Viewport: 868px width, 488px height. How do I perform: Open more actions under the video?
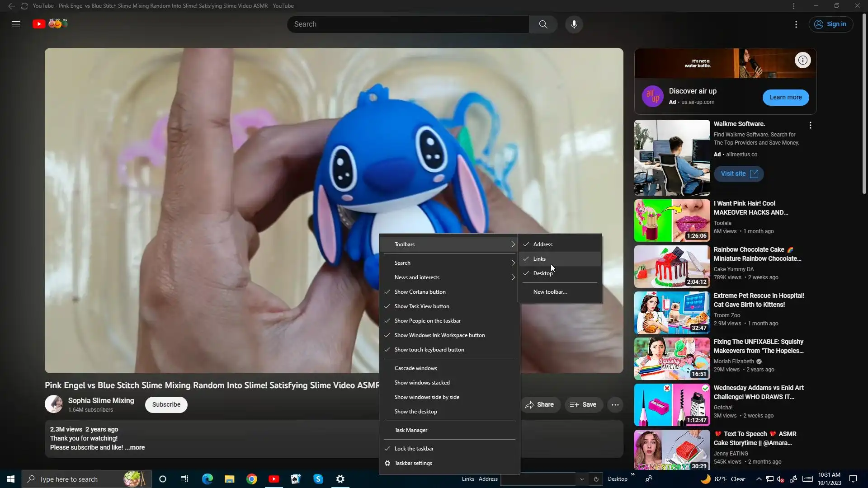[x=615, y=405]
